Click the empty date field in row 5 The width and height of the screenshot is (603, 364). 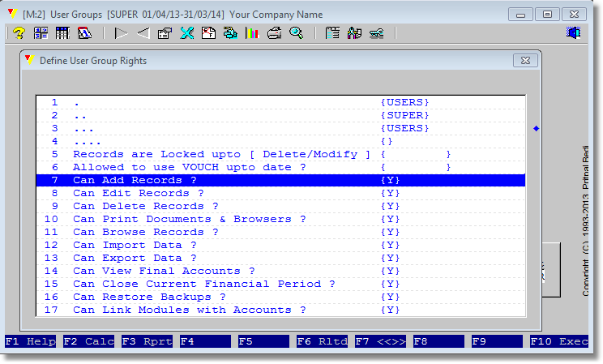(x=415, y=154)
